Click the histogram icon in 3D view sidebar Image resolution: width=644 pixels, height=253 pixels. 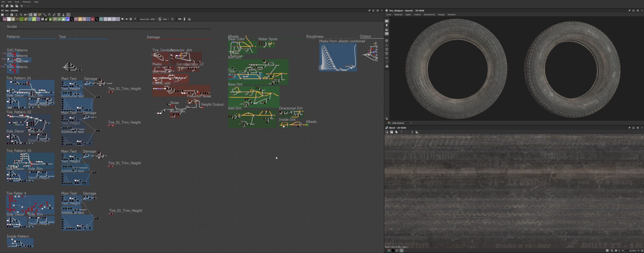[387, 66]
